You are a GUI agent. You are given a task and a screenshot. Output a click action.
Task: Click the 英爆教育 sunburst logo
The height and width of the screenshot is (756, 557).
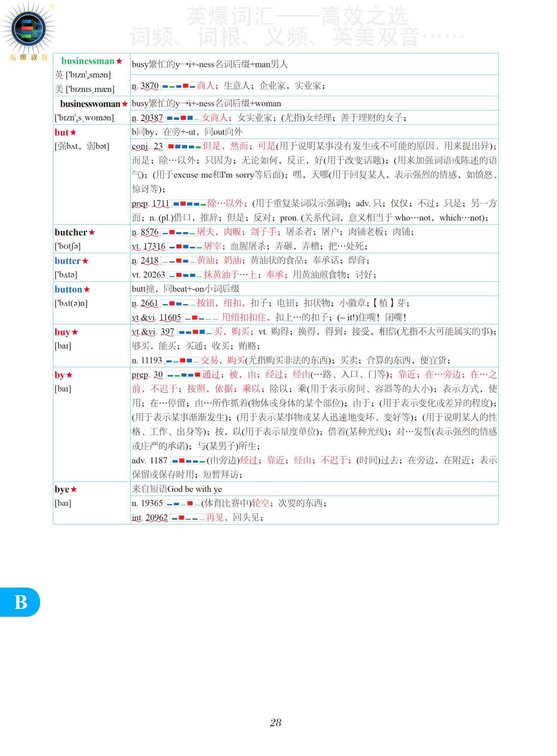28,30
